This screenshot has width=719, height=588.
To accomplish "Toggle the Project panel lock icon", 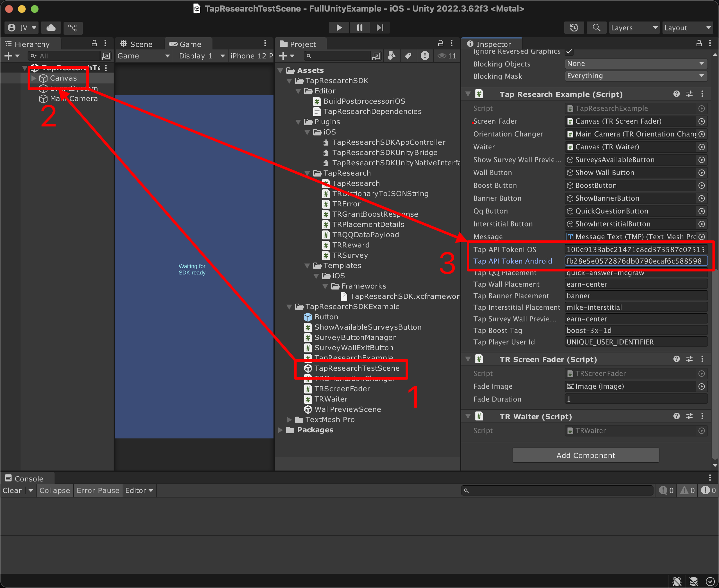I will pyautogui.click(x=441, y=43).
